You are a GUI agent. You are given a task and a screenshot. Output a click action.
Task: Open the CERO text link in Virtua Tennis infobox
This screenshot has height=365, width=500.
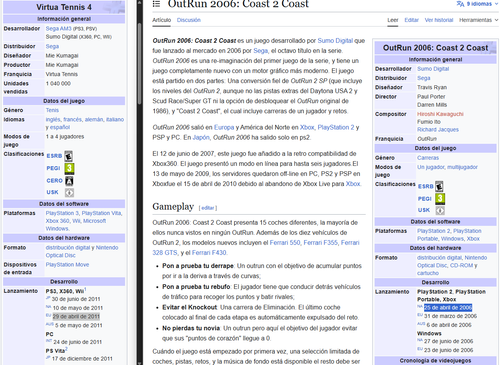tap(54, 181)
